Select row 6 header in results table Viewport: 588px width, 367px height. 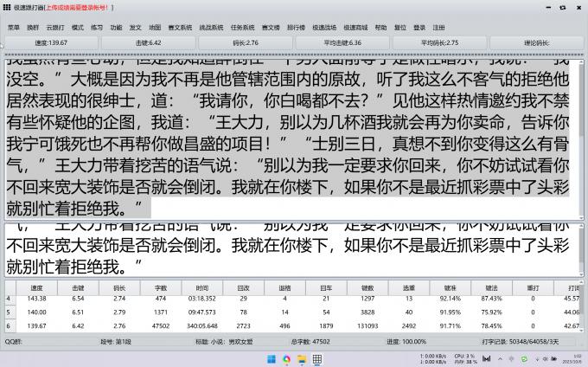(10, 325)
